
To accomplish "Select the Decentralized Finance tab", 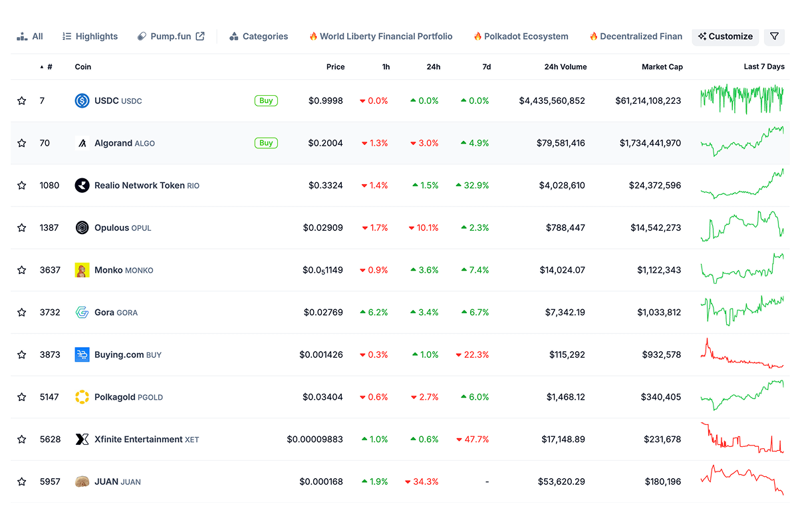I will [636, 37].
